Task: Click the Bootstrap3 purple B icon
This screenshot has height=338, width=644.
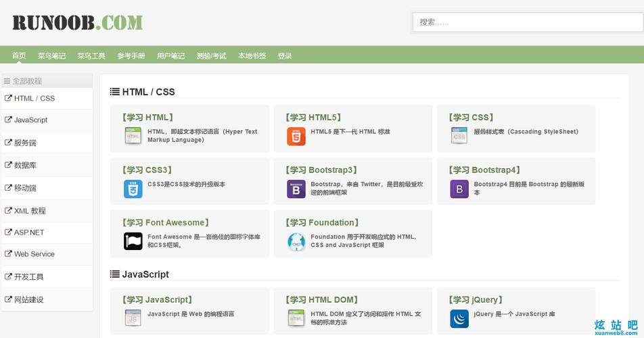Action: click(296, 189)
